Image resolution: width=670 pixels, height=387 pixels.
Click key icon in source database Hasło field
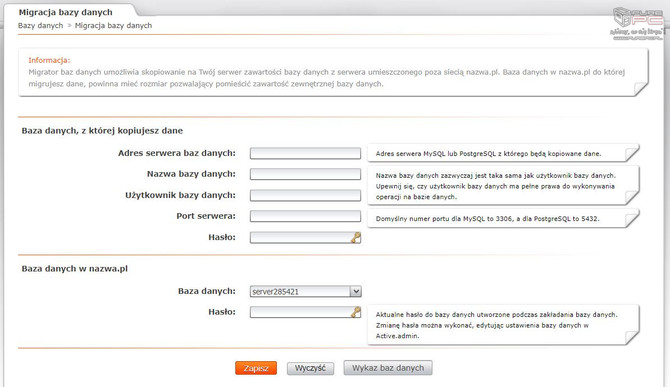356,237
